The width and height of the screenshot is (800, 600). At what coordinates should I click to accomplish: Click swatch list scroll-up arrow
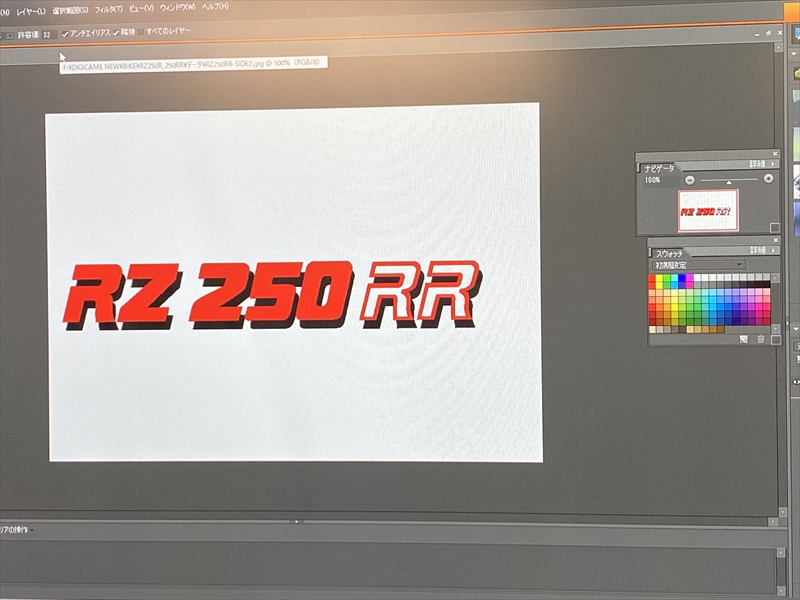(x=776, y=278)
